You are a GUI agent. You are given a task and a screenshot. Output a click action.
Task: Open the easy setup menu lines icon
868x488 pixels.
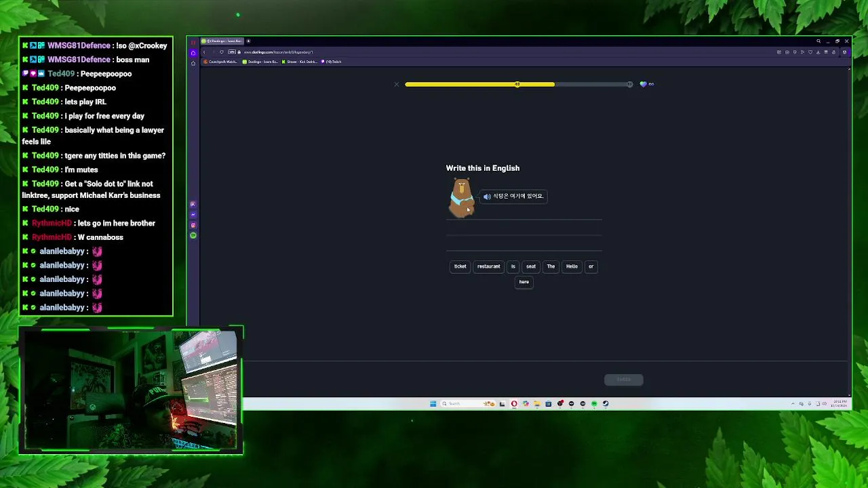point(826,52)
